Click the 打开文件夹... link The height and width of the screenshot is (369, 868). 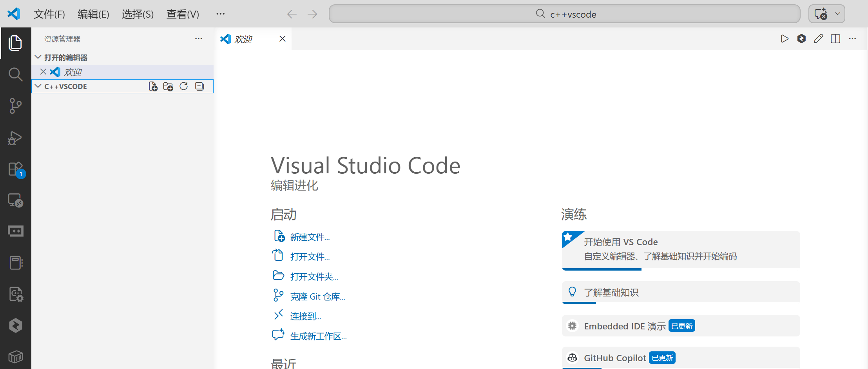(314, 277)
